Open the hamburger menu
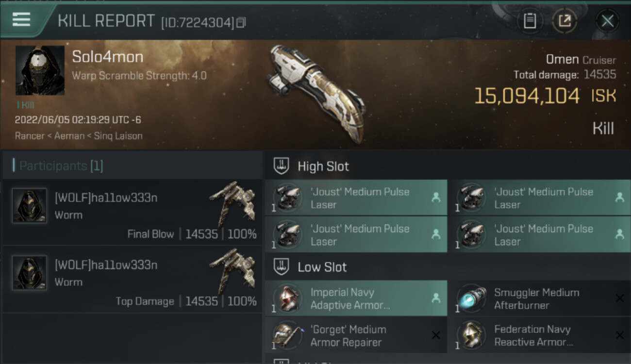 click(x=21, y=19)
